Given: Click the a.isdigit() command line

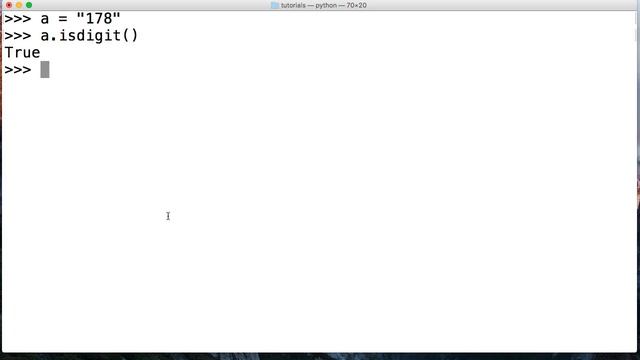Looking at the screenshot, I should tap(71, 36).
